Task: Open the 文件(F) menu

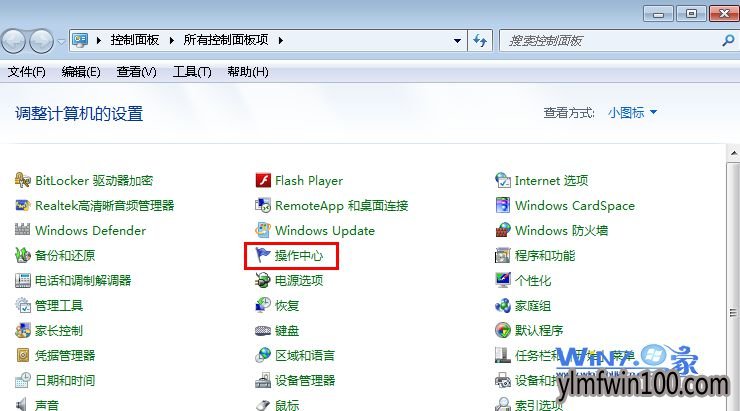Action: (x=27, y=72)
